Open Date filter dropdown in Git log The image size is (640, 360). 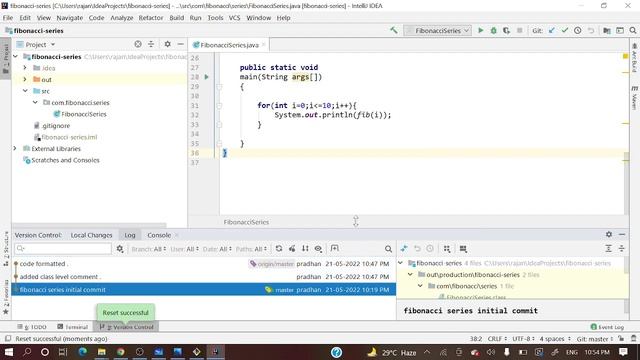[x=217, y=249]
